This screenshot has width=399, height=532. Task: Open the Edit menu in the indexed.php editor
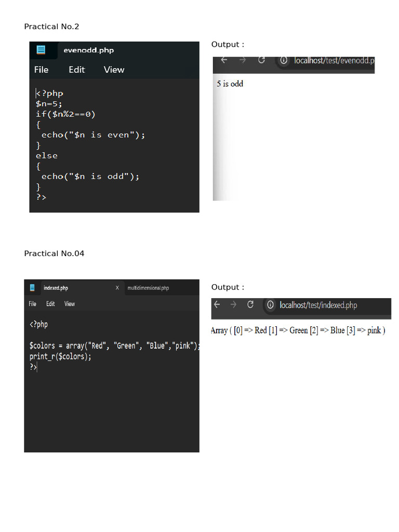(x=50, y=304)
